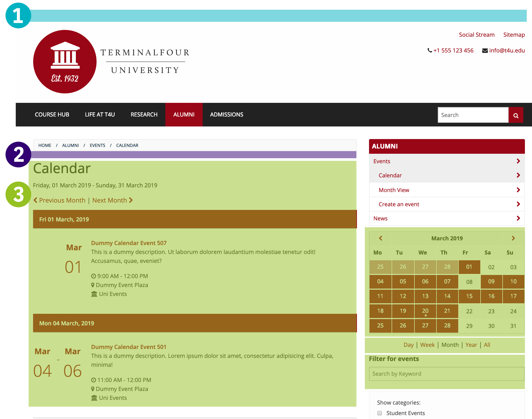Screen dimensions: 532x419
Task: Click the search magnifier icon button
Action: 516,115
